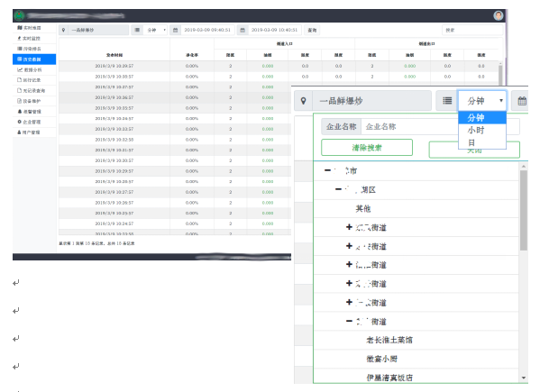
Task: Click the large list icon in the enlarged panel
Action: pyautogui.click(x=447, y=101)
